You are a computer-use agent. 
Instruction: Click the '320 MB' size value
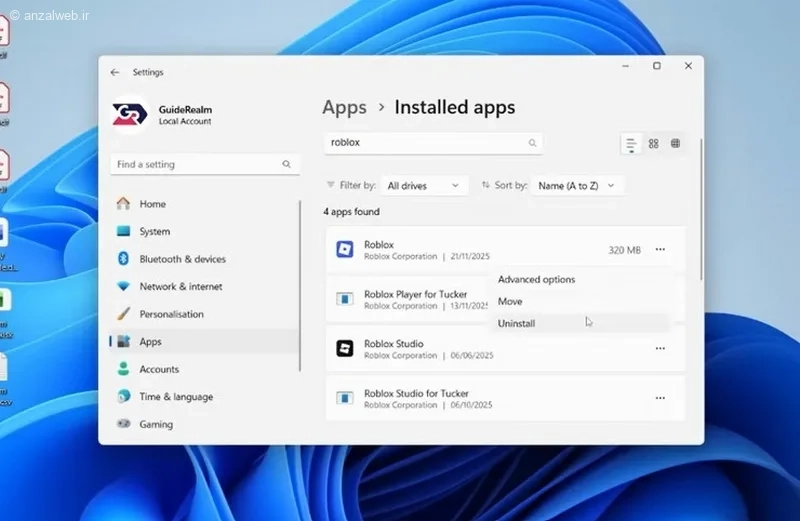[624, 250]
